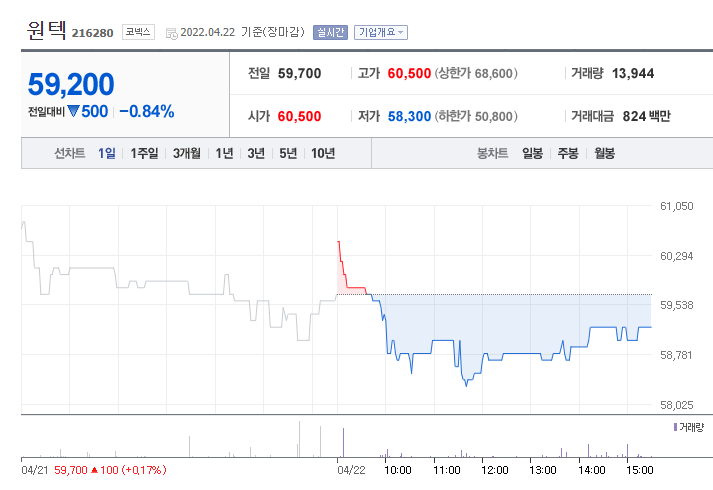Click the 15:00 time axis label

coord(640,470)
